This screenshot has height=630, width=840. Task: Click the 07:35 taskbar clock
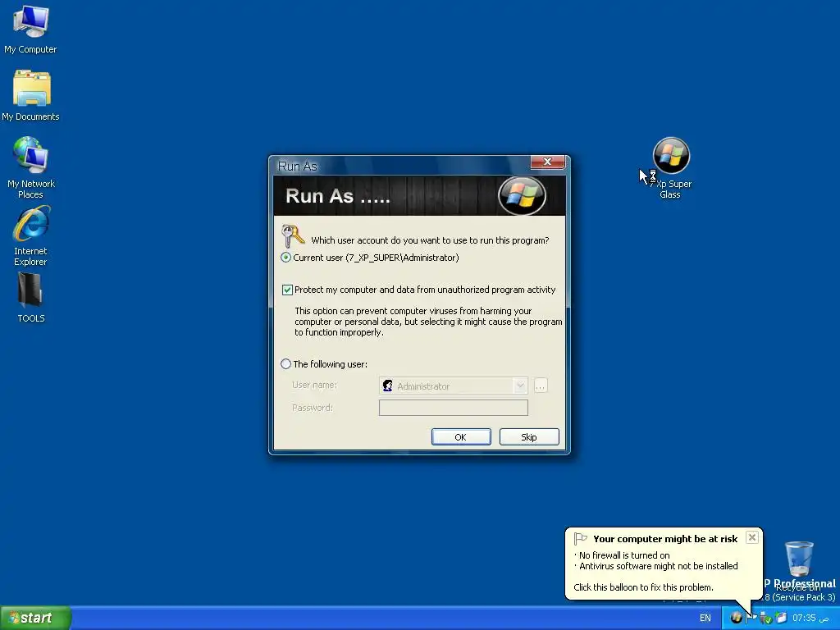pos(810,618)
